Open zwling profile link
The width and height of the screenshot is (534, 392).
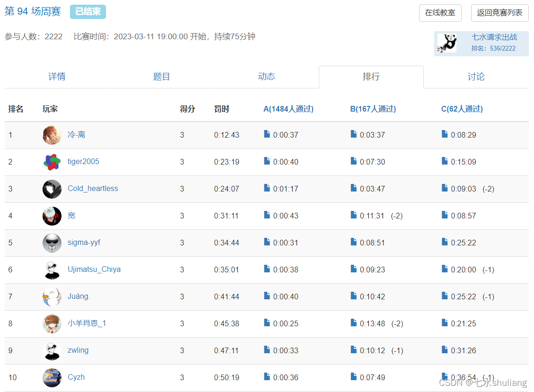point(78,350)
